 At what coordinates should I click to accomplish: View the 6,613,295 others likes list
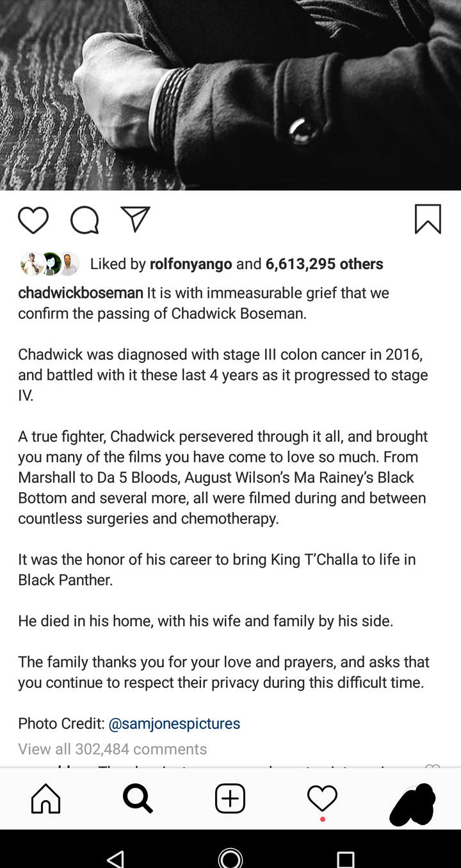[324, 264]
